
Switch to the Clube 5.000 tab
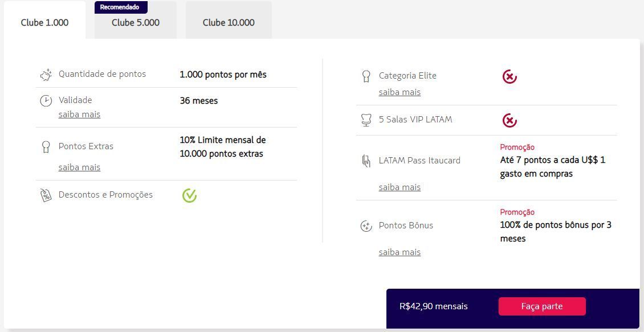click(136, 23)
